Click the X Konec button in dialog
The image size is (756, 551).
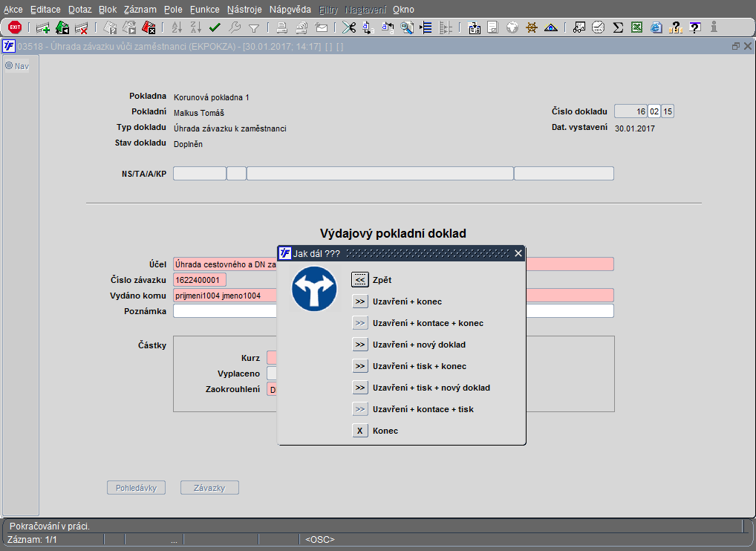click(359, 431)
